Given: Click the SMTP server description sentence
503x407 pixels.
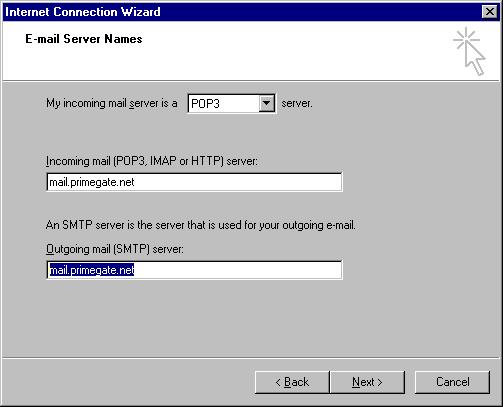Looking at the screenshot, I should (x=201, y=225).
